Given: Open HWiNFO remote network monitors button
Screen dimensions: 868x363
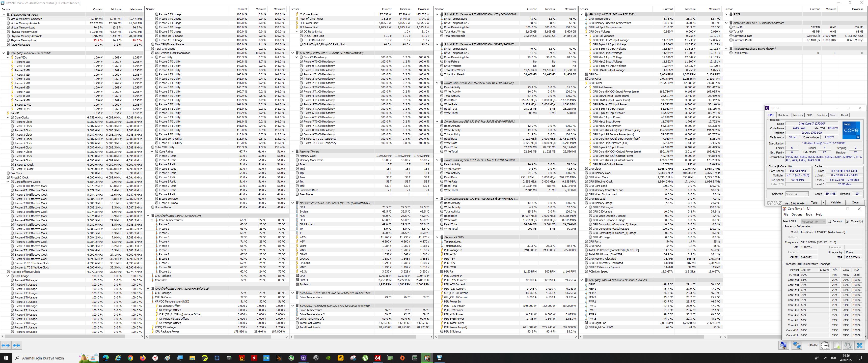Looking at the screenshot, I should coord(797,345).
